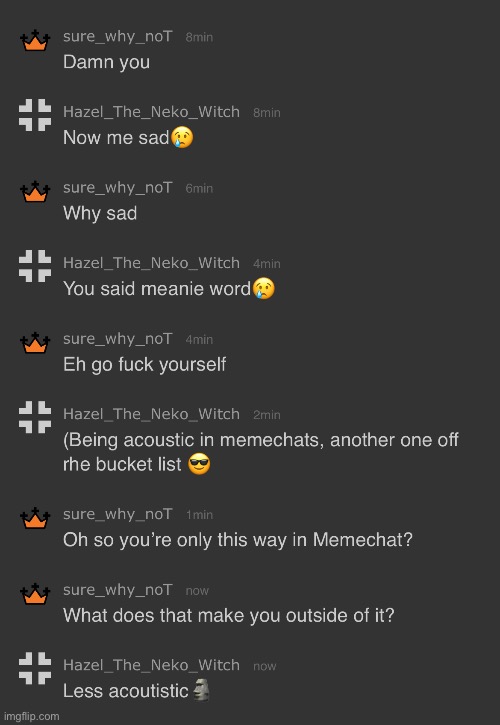Click crown avatar beside "Why sad" message
Image resolution: width=500 pixels, height=725 pixels.
point(35,191)
